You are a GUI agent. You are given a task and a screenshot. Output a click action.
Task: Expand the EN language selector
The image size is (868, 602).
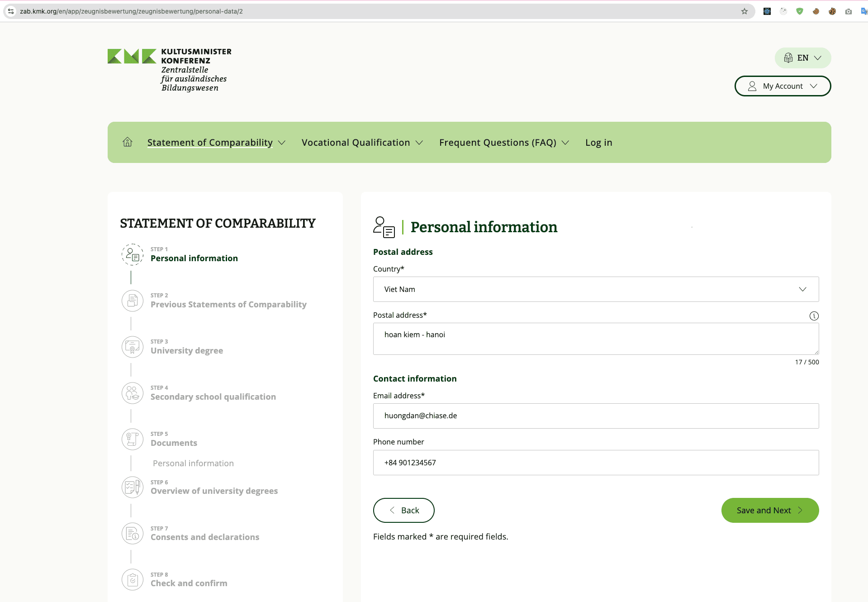click(x=802, y=57)
